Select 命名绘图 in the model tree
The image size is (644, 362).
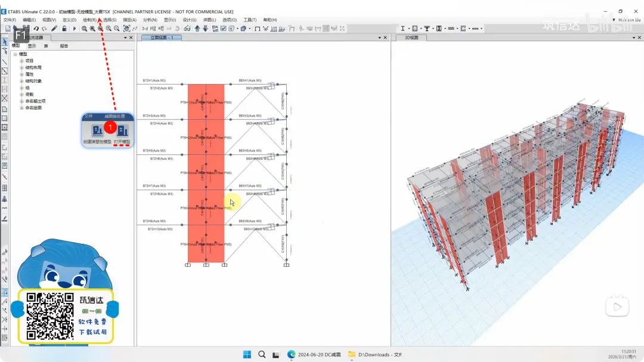[33, 108]
